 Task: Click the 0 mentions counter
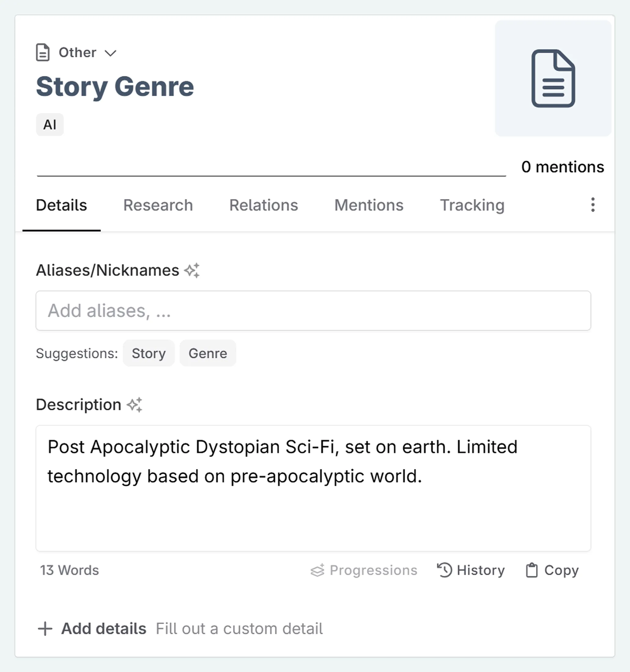[x=562, y=166]
